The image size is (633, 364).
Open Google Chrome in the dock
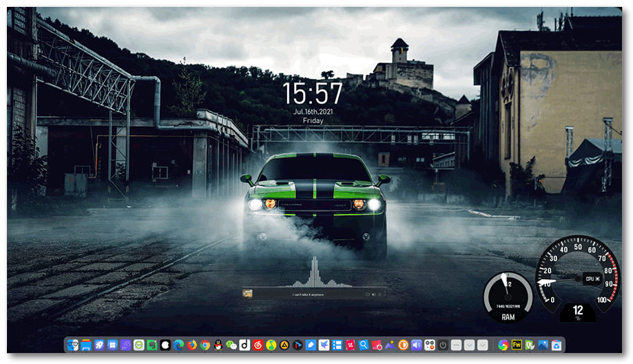pos(205,345)
